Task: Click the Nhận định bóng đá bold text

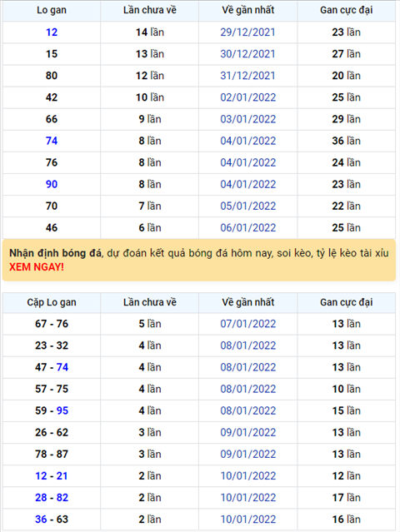Action: 55,253
